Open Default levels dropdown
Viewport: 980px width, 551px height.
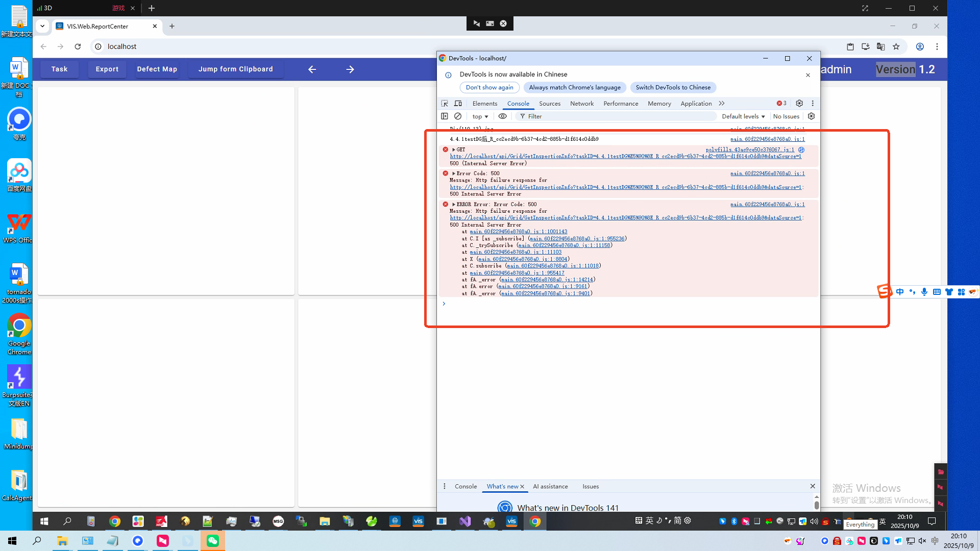point(743,116)
